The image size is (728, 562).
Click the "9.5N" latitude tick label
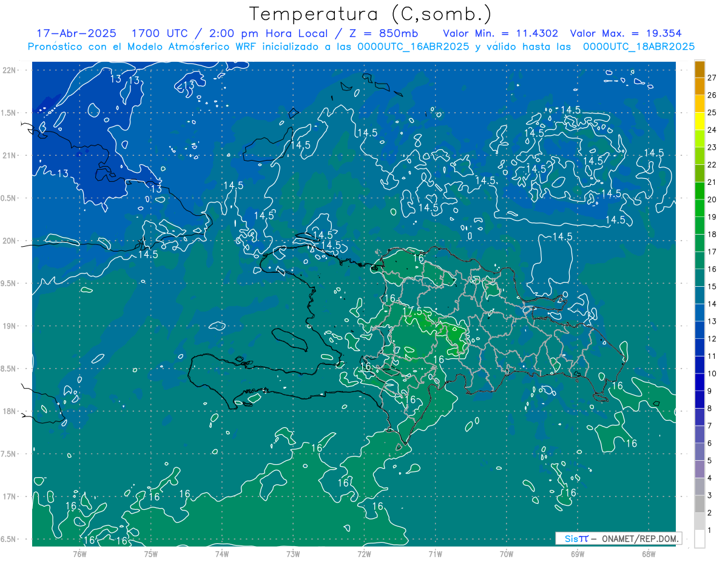9,283
